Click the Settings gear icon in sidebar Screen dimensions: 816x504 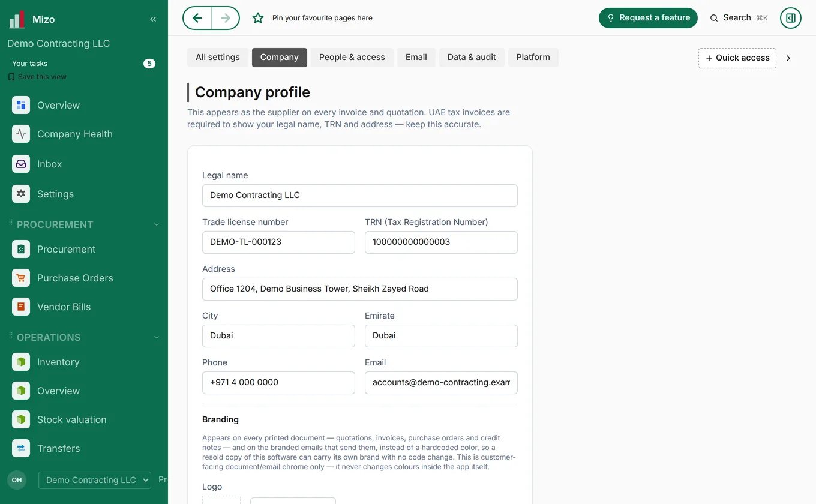(21, 194)
